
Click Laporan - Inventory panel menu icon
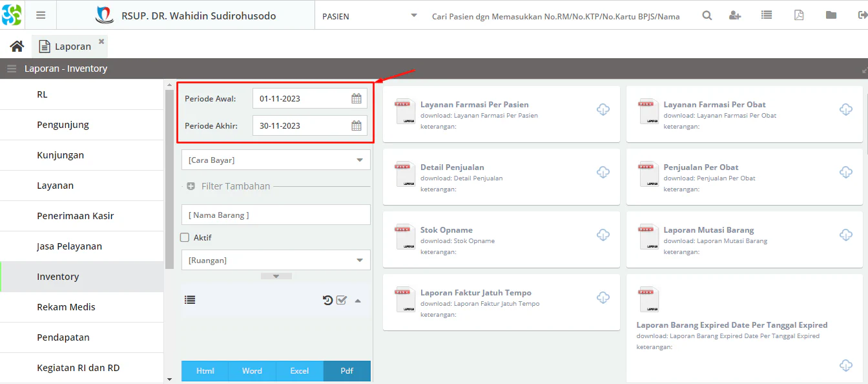click(x=12, y=69)
